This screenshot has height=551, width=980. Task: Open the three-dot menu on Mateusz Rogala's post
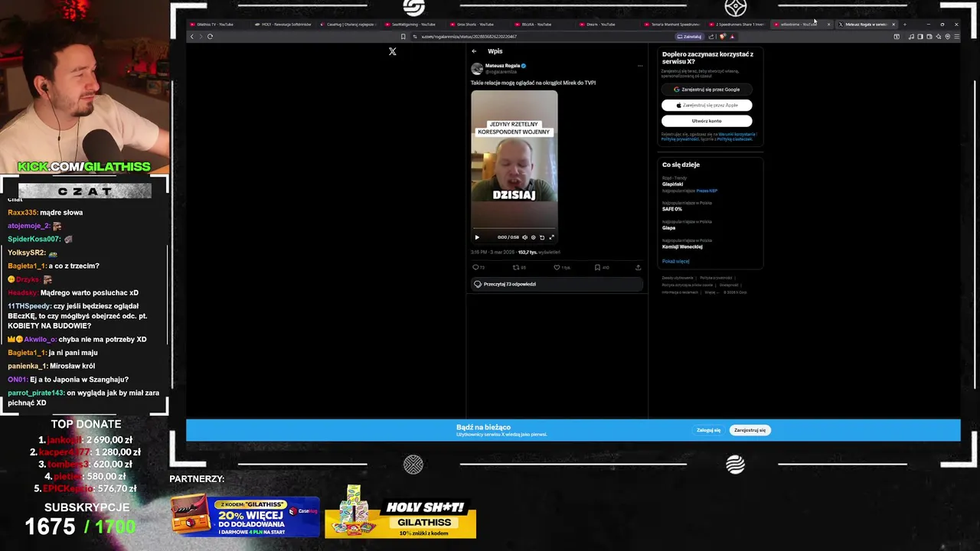(x=640, y=66)
